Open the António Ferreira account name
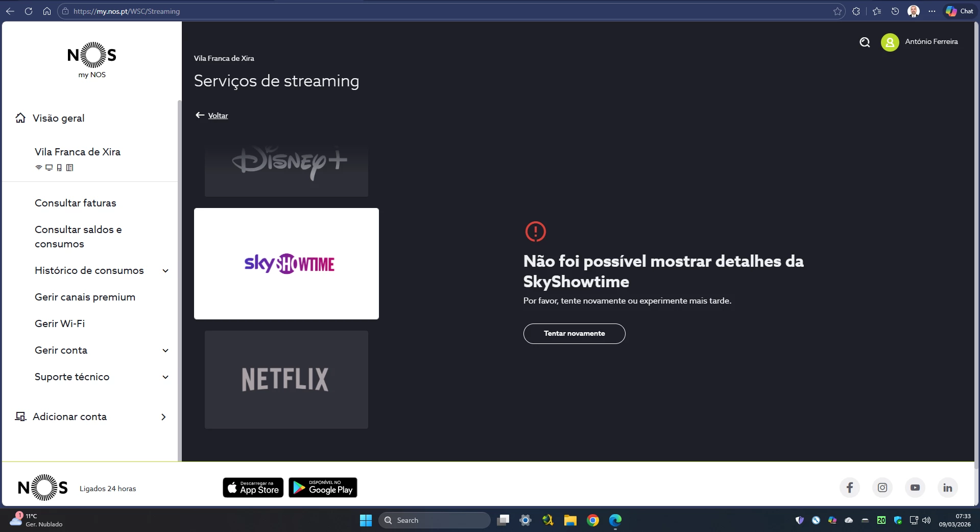The width and height of the screenshot is (980, 532). [x=931, y=42]
